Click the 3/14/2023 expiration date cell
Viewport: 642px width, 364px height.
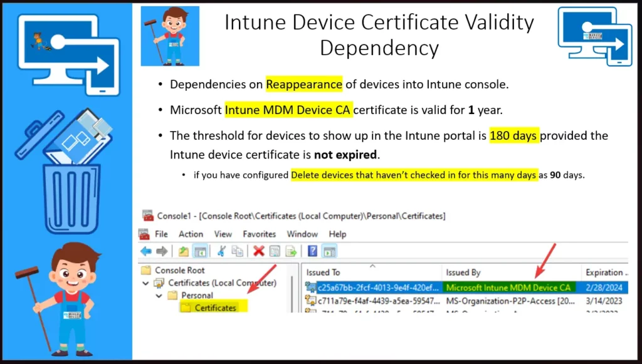[604, 301]
